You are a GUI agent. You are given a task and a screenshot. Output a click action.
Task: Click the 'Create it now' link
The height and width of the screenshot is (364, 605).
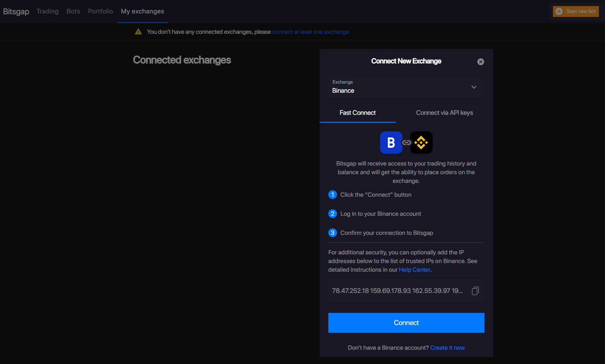pyautogui.click(x=448, y=348)
